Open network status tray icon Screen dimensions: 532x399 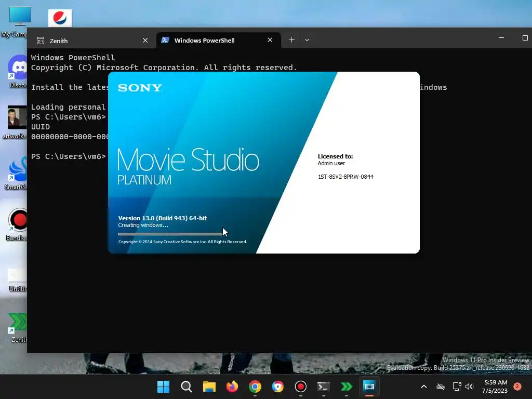pos(457,387)
